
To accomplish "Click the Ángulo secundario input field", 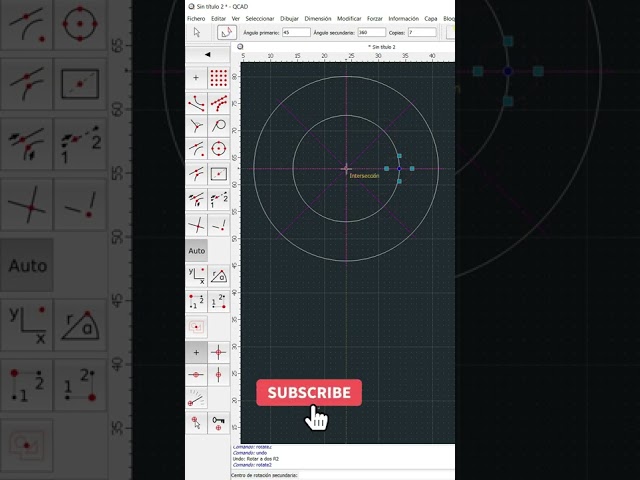I will (371, 32).
